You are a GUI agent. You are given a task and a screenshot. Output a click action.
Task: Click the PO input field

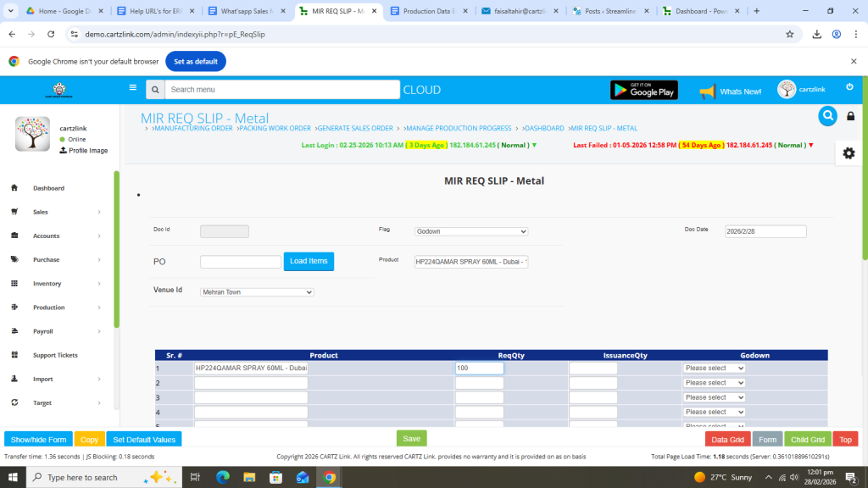[x=240, y=262]
